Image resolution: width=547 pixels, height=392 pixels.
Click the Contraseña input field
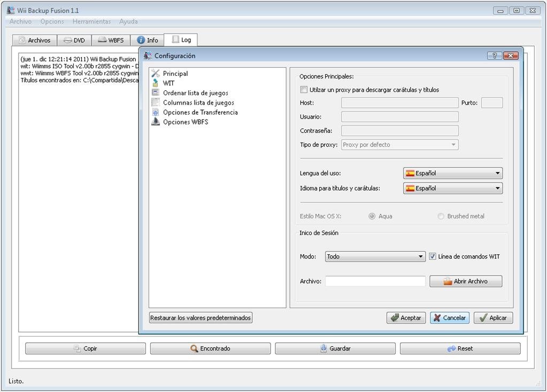[x=400, y=131]
